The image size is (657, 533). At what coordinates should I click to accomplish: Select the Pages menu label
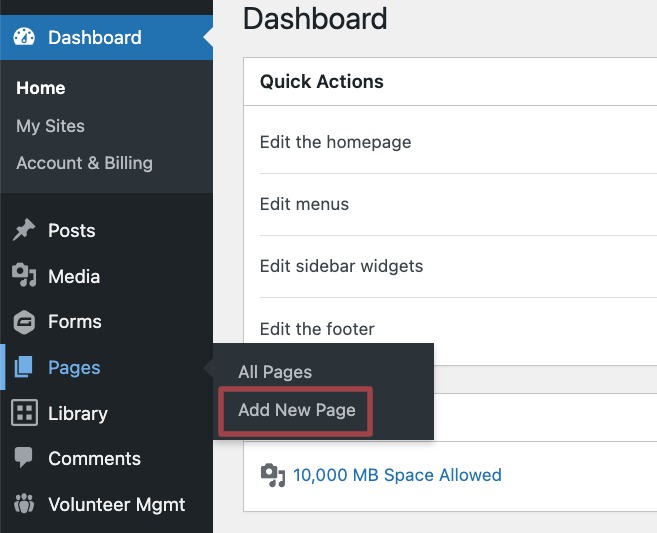(74, 368)
